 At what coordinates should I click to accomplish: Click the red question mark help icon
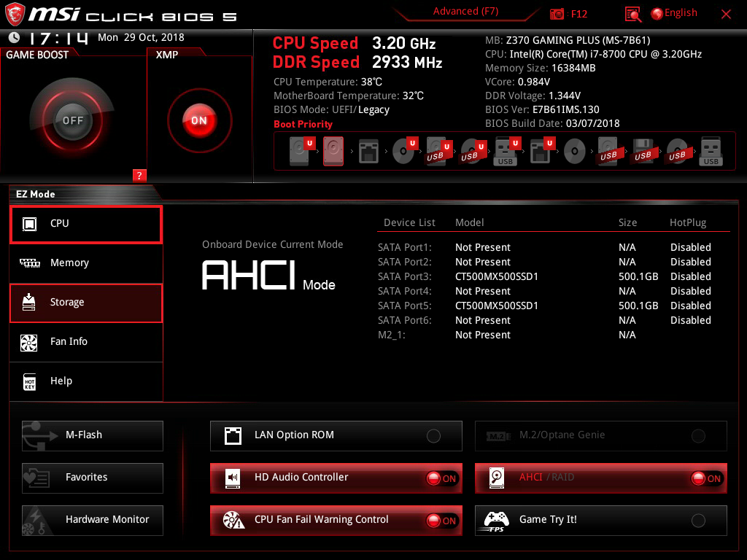point(139,175)
